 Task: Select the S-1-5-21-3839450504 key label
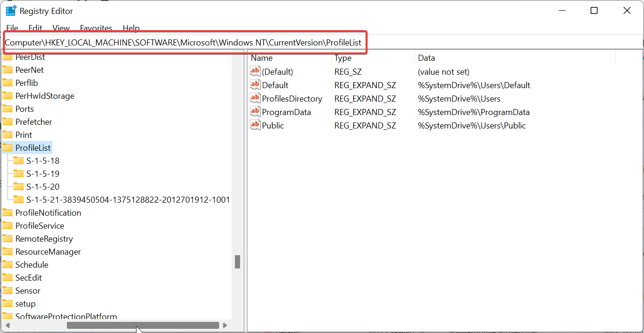(x=128, y=200)
